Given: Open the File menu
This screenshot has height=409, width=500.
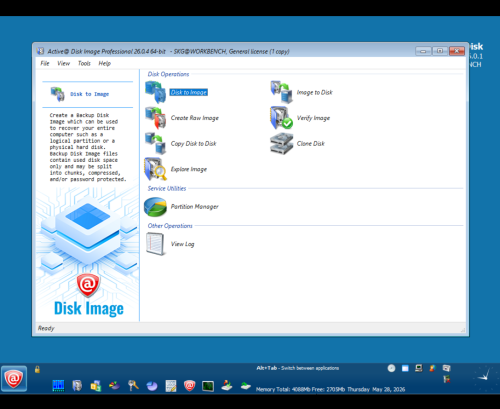Looking at the screenshot, I should point(45,63).
